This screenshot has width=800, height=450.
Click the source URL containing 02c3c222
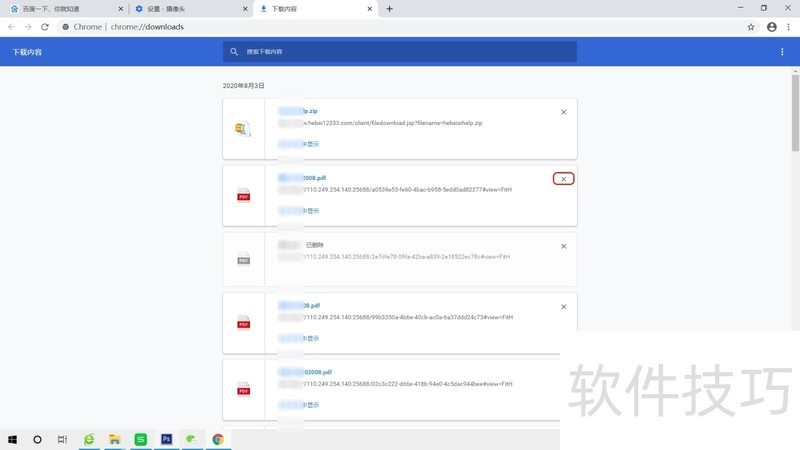pos(395,384)
